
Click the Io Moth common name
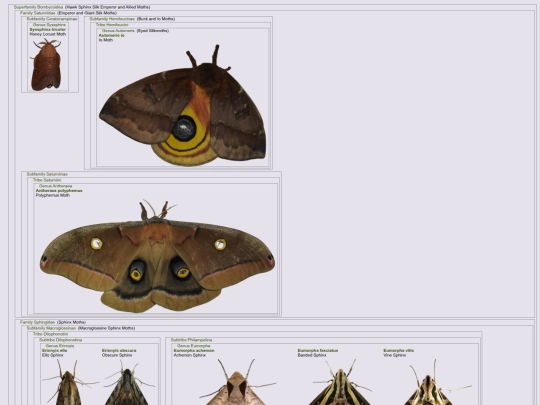click(106, 40)
